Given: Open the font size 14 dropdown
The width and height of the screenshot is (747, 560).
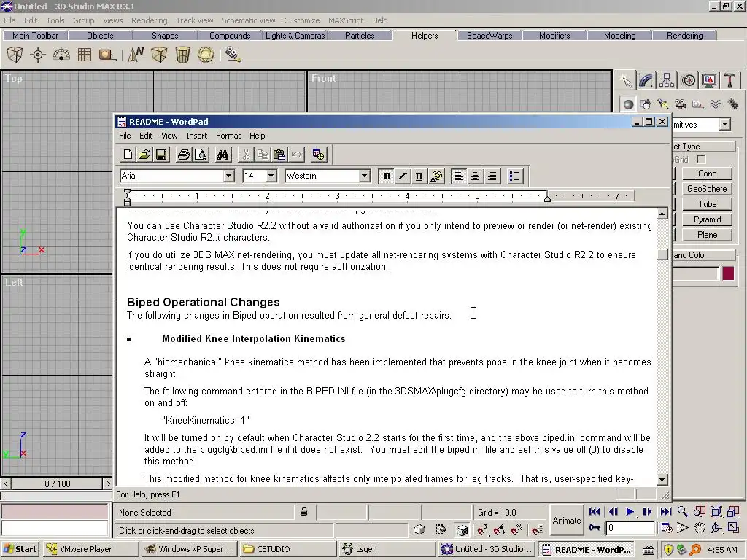Looking at the screenshot, I should tap(271, 176).
